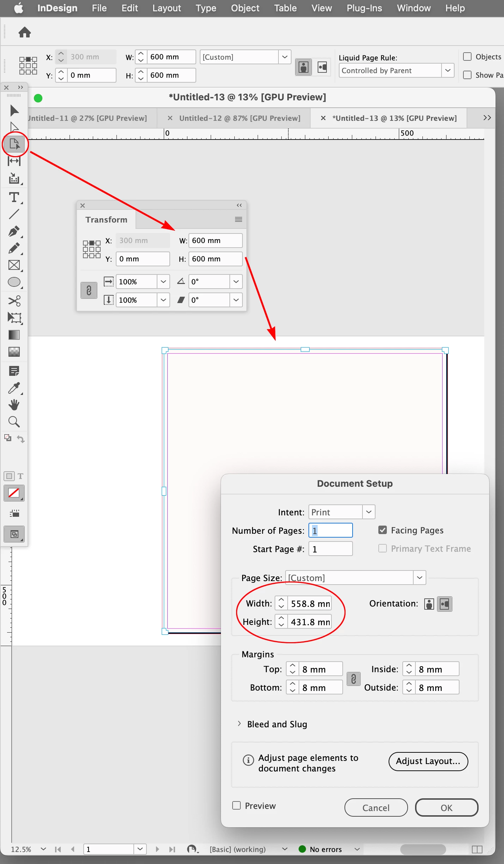Select the Gradient Swatch tool

click(x=14, y=335)
